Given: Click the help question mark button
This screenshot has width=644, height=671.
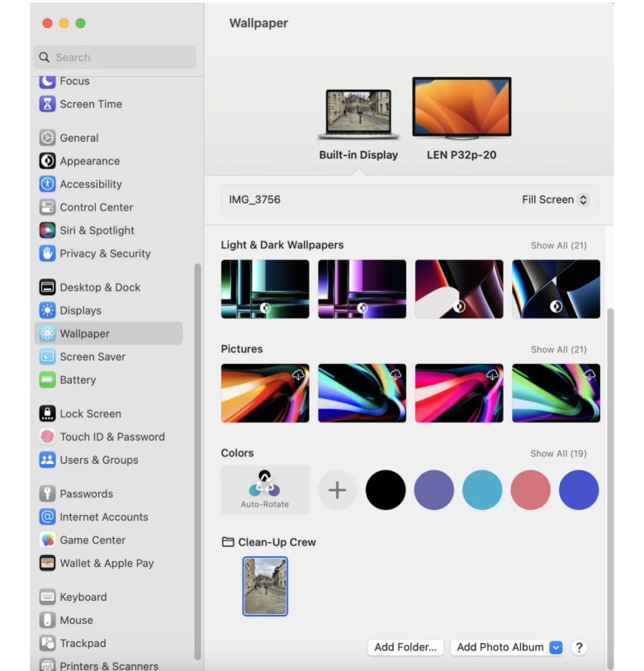Looking at the screenshot, I should [x=579, y=647].
